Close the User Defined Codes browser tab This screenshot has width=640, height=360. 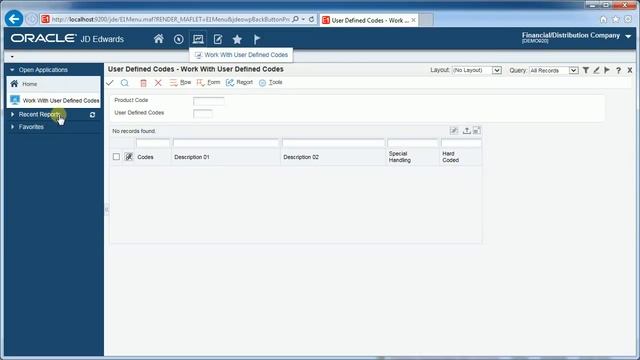[413, 20]
